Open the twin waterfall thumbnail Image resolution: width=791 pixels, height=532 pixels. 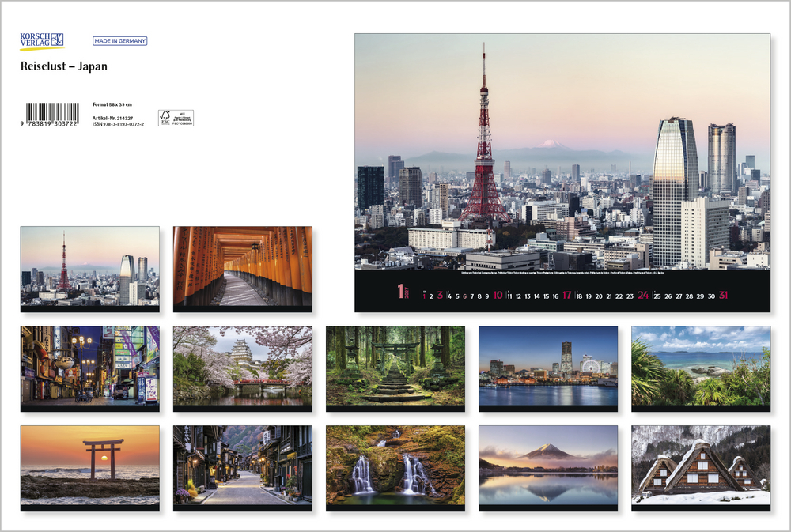pos(395,466)
